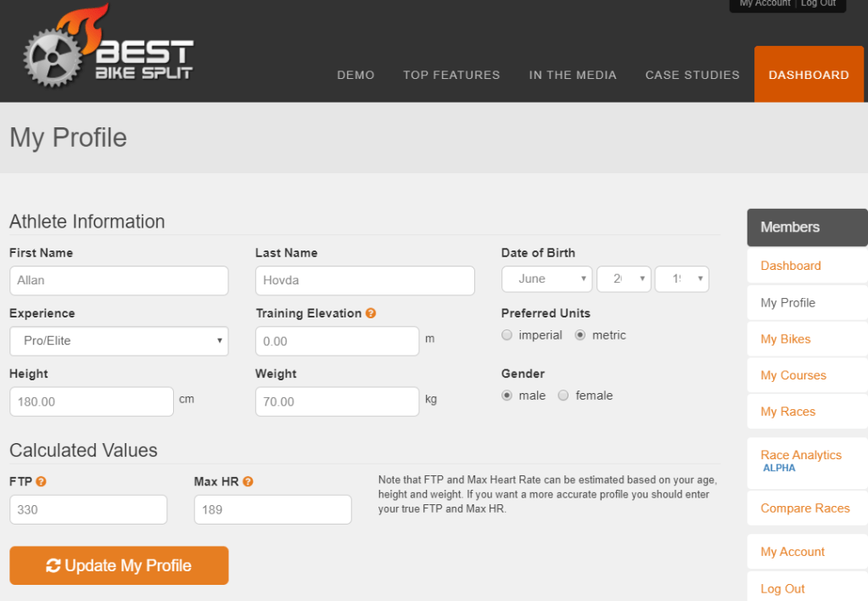Open Race Analytics alpha link
This screenshot has width=868, height=601.
click(x=801, y=455)
